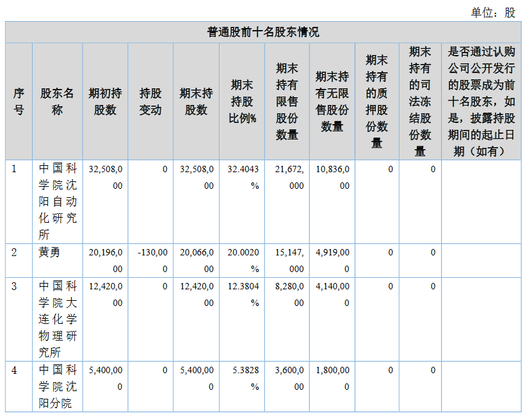Click serial number 4 in the 序号 column
This screenshot has width=532, height=418.
pos(14,370)
